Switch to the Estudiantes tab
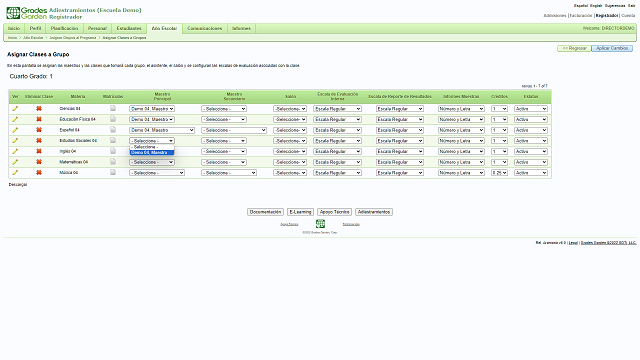This screenshot has width=640, height=360. [x=129, y=29]
